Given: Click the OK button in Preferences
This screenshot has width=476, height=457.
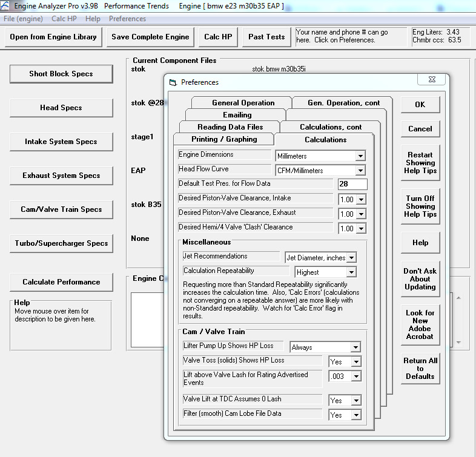Looking at the screenshot, I should coord(420,105).
